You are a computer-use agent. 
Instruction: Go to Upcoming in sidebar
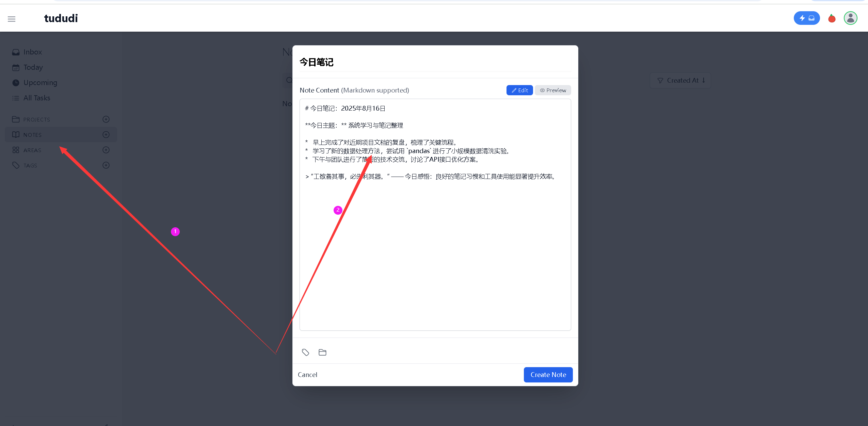40,83
